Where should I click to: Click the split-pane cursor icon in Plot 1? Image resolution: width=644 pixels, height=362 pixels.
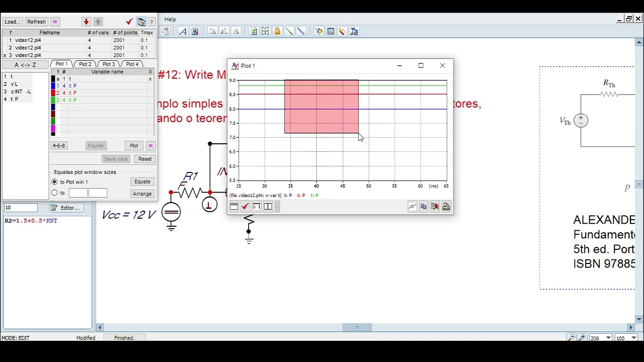(x=268, y=207)
